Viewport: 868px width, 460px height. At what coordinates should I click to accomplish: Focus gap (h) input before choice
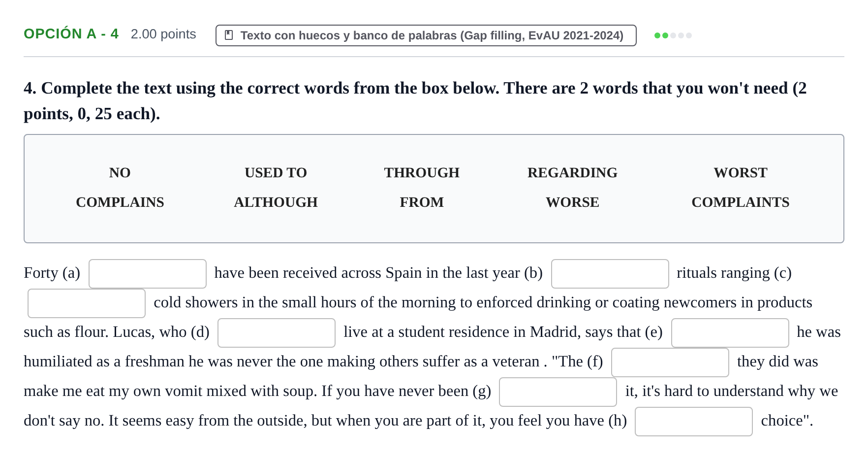tap(694, 422)
